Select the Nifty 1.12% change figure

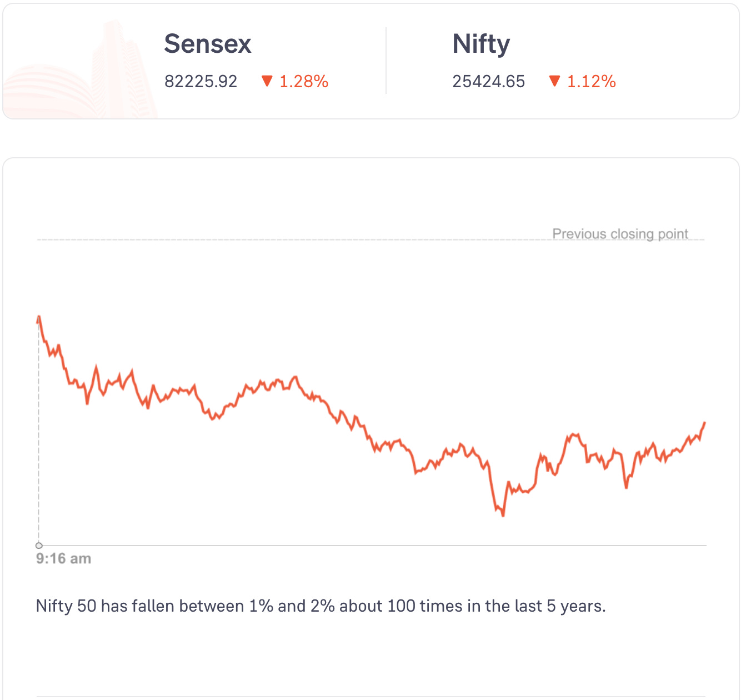pyautogui.click(x=592, y=82)
